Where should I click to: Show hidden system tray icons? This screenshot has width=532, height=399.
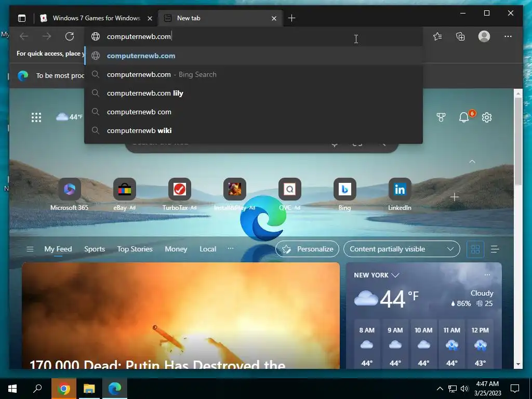click(440, 389)
